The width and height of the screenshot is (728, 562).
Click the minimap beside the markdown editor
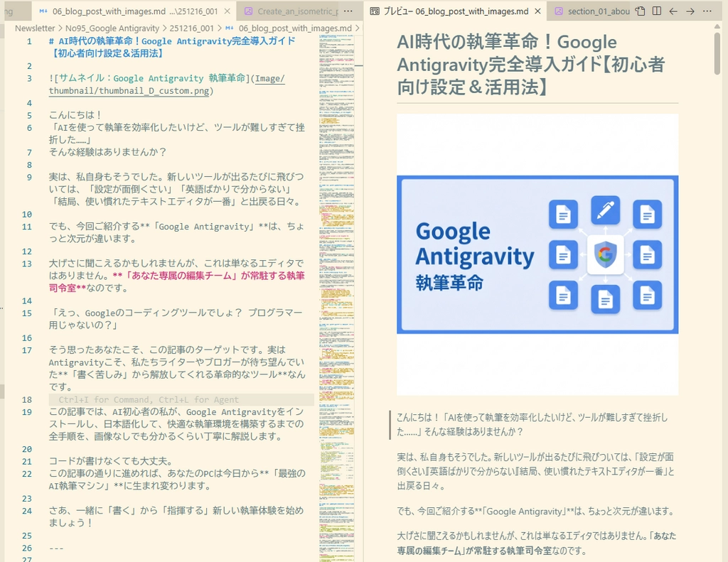pyautogui.click(x=336, y=297)
